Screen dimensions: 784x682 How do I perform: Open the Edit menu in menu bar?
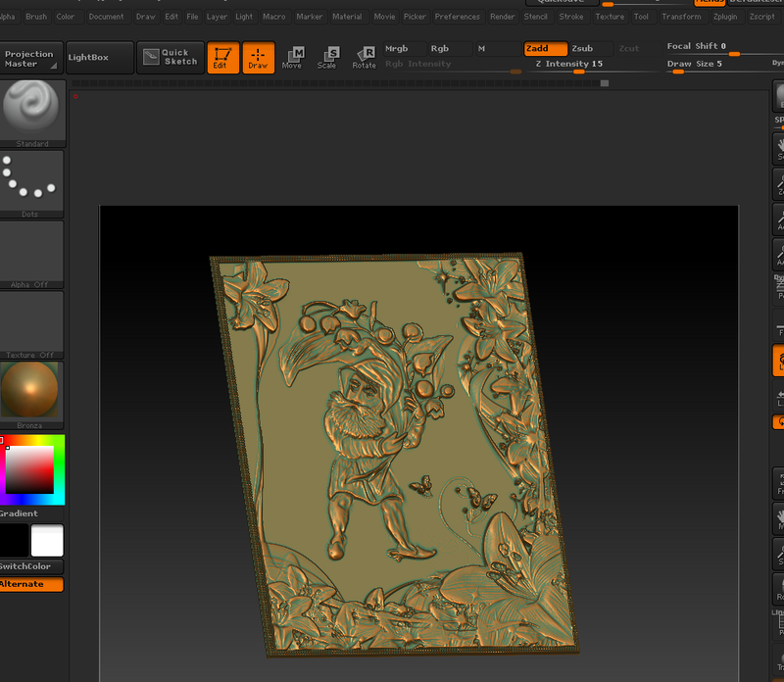[171, 17]
